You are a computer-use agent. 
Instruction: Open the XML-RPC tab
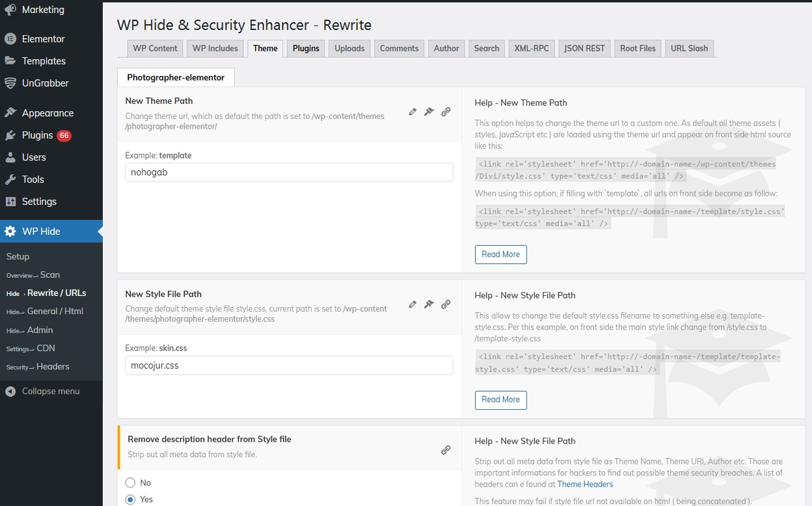[x=532, y=48]
